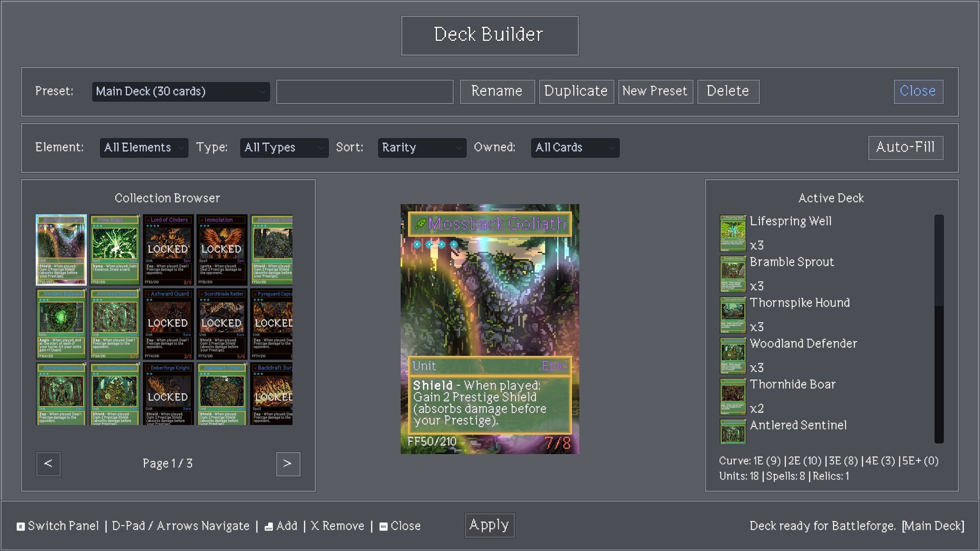The width and height of the screenshot is (980, 551).
Task: Click the Switch Panel key icon
Action: (20, 527)
